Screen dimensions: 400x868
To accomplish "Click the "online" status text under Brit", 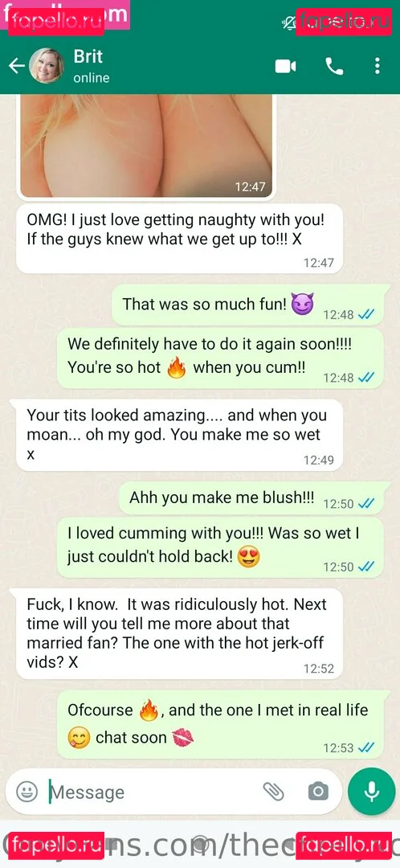I will point(92,78).
